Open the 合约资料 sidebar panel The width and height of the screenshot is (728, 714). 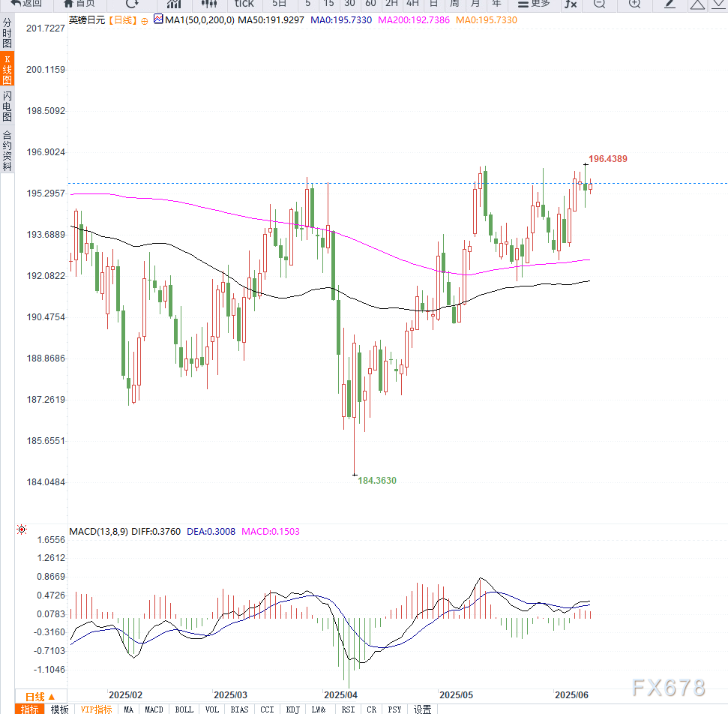coord(7,151)
